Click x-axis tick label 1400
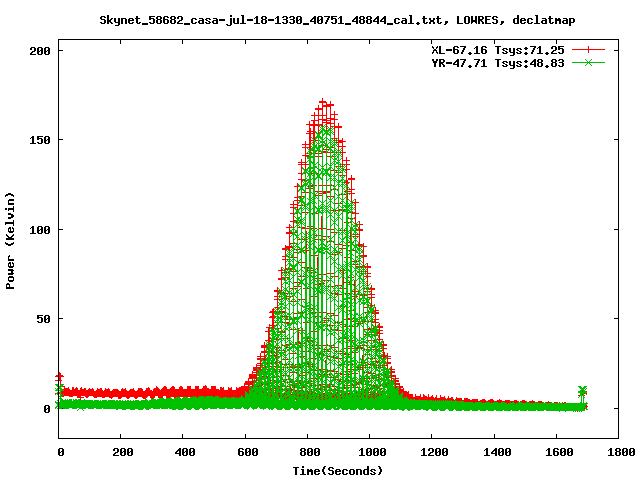Viewport: 640px width, 480px height. [x=496, y=452]
